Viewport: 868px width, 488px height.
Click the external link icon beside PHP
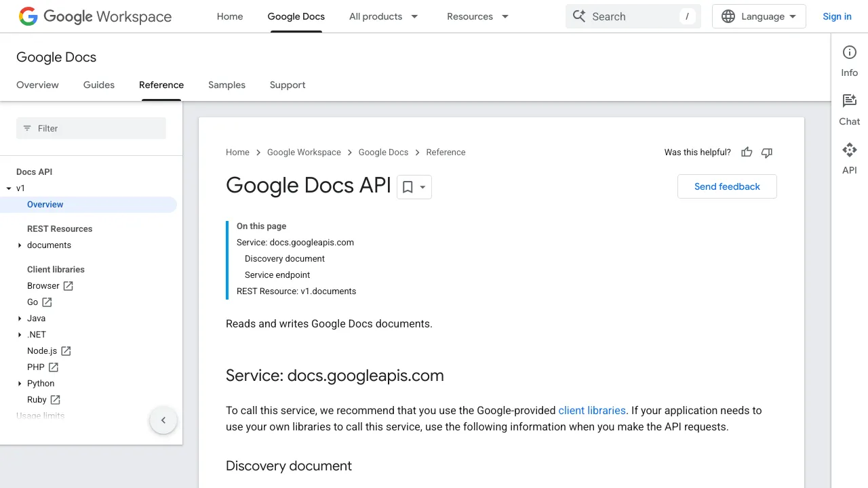[53, 367]
